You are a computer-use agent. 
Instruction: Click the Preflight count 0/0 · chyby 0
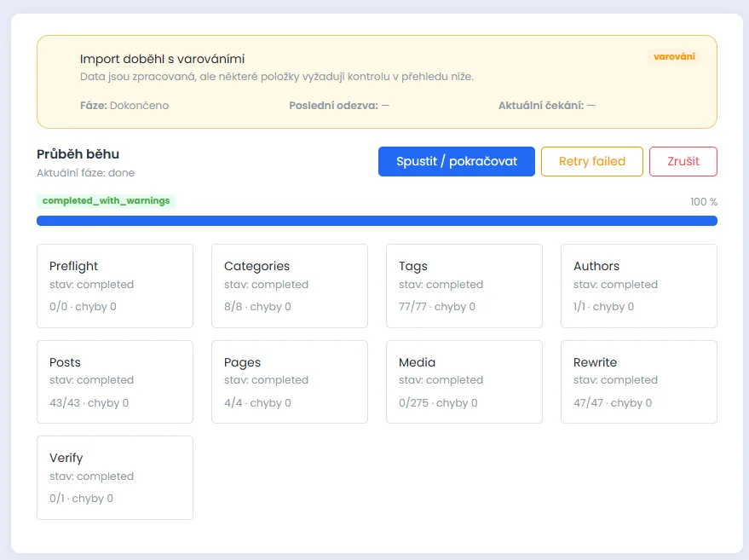pyautogui.click(x=83, y=306)
